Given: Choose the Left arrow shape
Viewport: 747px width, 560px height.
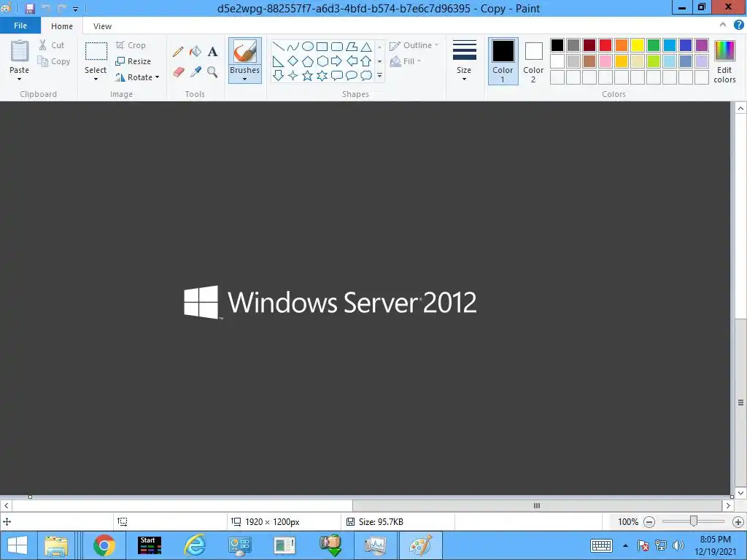Looking at the screenshot, I should (352, 61).
